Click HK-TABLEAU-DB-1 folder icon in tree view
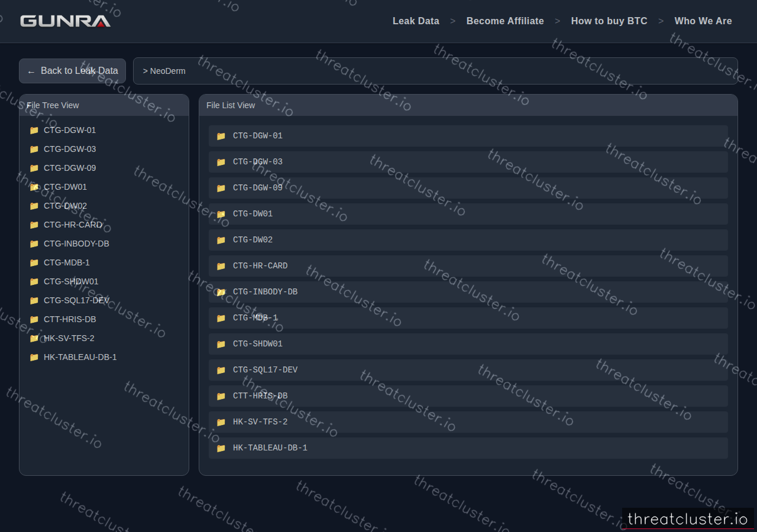The width and height of the screenshot is (757, 532). point(34,357)
